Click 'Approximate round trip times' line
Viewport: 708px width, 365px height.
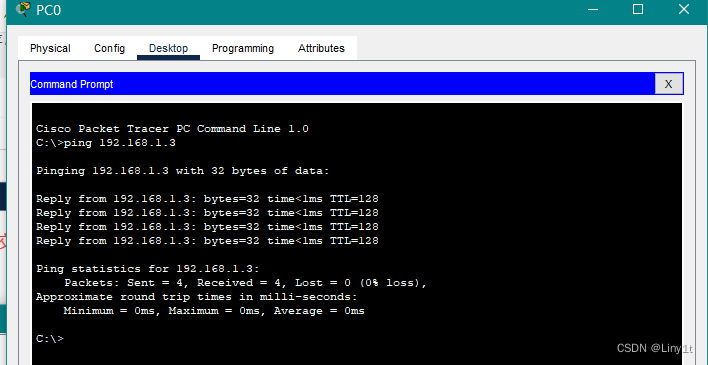tap(196, 297)
